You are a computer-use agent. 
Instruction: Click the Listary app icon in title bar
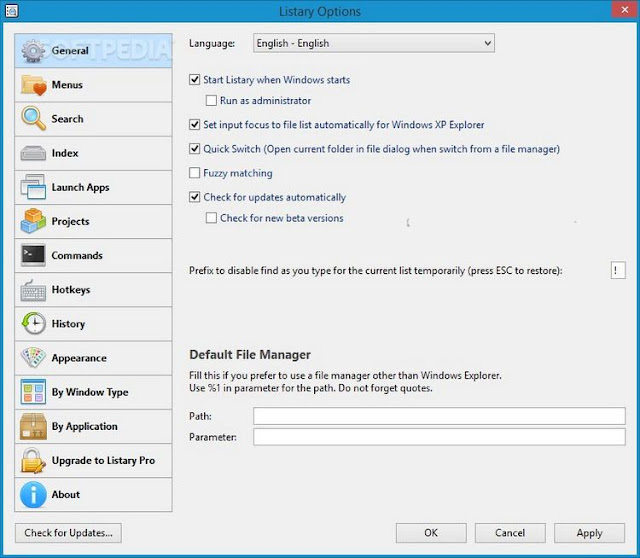click(x=11, y=11)
